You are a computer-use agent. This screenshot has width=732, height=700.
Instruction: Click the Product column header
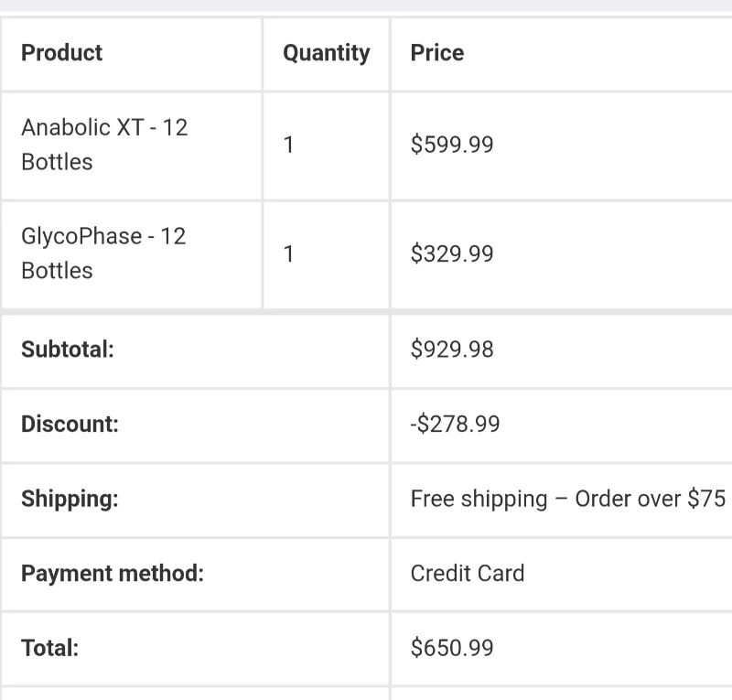pos(61,53)
